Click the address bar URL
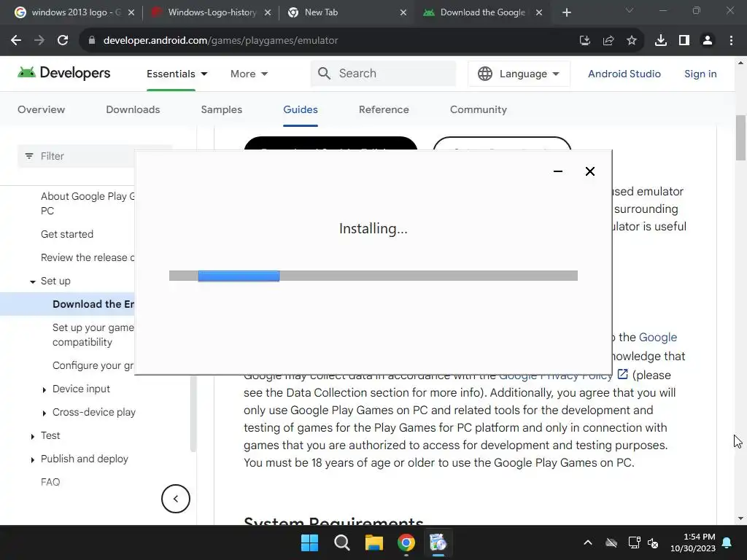Viewport: 747px width, 560px height. 220,41
